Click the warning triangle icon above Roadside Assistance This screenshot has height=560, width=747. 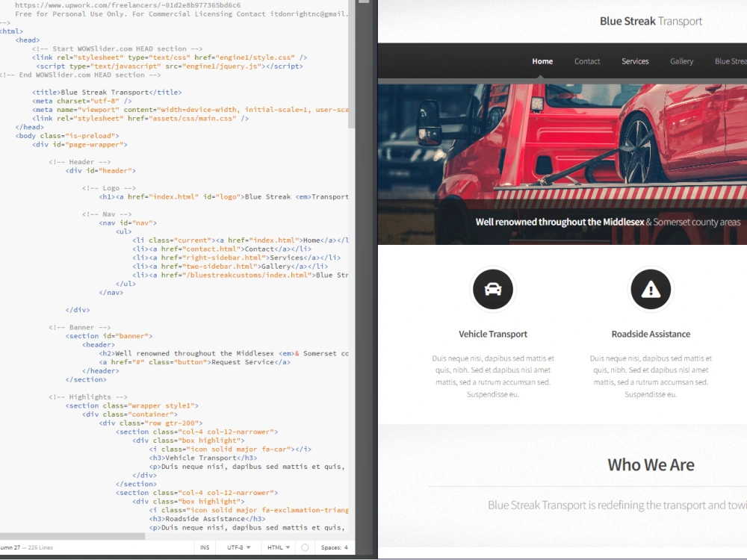point(651,289)
